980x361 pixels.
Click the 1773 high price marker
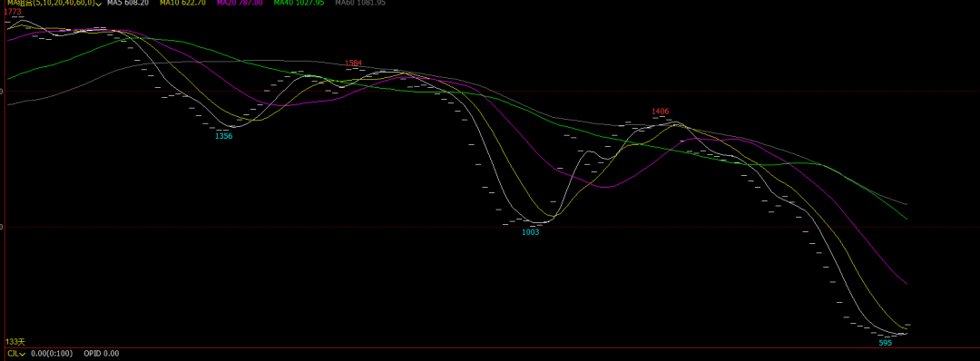[13, 11]
